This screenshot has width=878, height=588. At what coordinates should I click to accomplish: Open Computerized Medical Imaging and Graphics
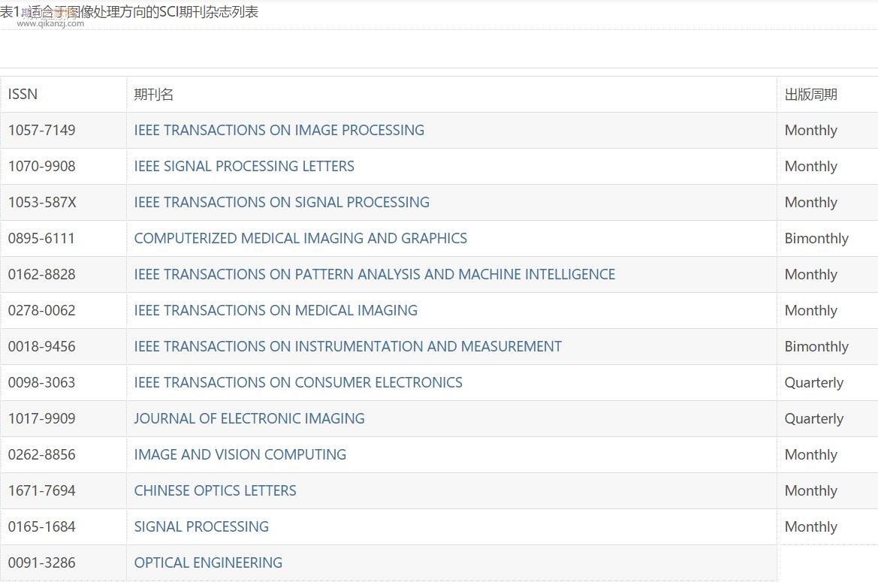(x=300, y=238)
